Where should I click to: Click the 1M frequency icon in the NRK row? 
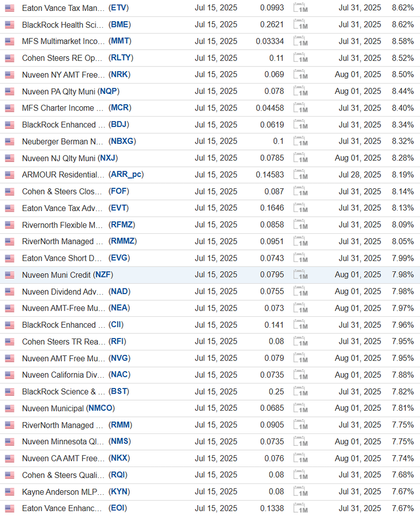pyautogui.click(x=300, y=75)
